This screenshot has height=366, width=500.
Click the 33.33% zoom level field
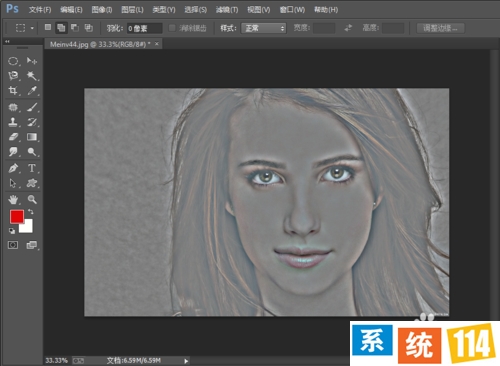[56, 360]
